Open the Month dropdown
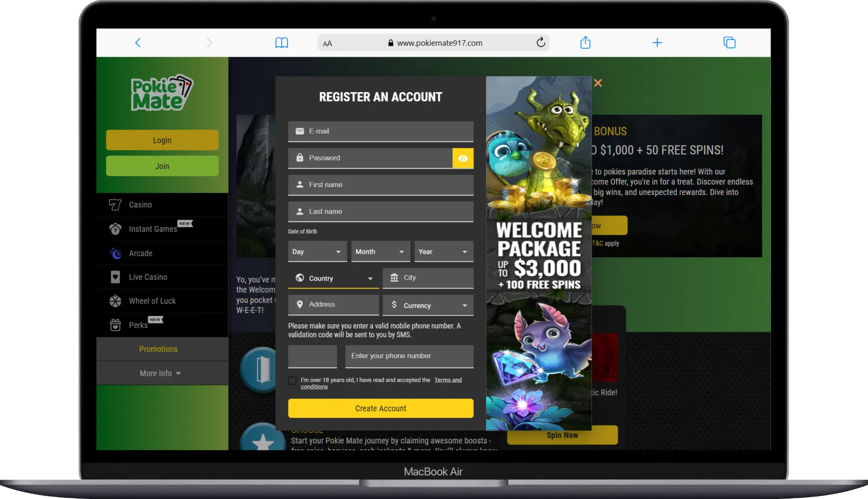The width and height of the screenshot is (868, 499). point(380,252)
